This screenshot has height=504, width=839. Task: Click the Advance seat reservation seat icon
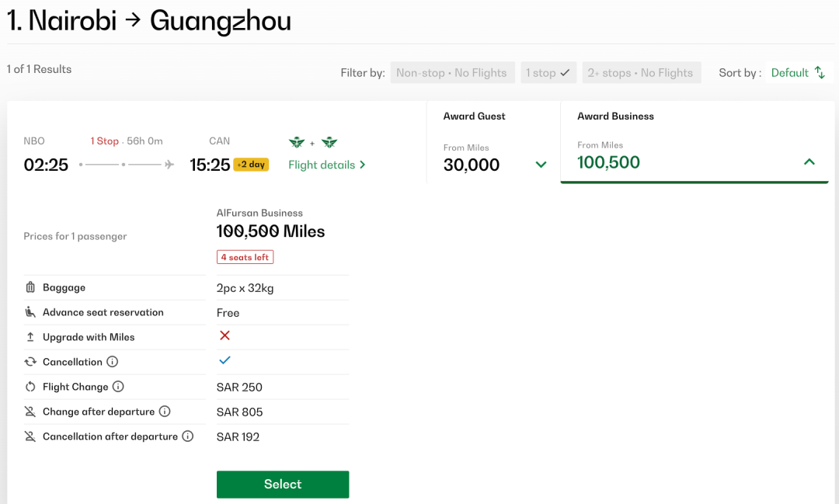[30, 312]
